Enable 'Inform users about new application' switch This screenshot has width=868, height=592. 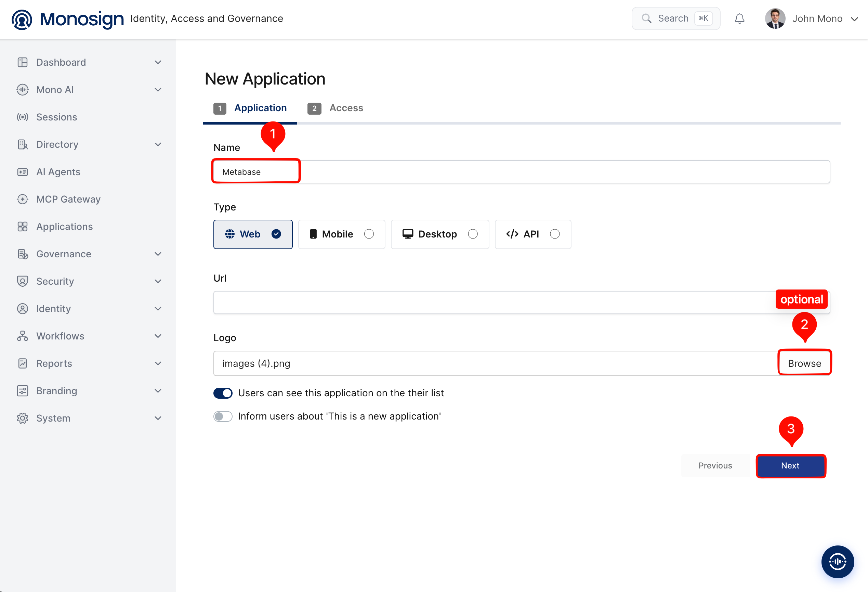point(223,416)
